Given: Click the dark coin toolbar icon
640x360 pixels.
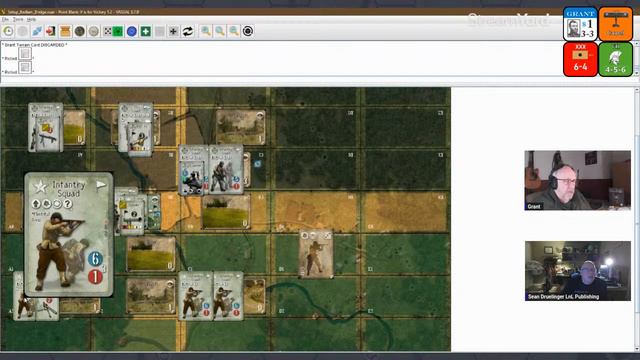Looking at the screenshot, I should click(x=79, y=31).
